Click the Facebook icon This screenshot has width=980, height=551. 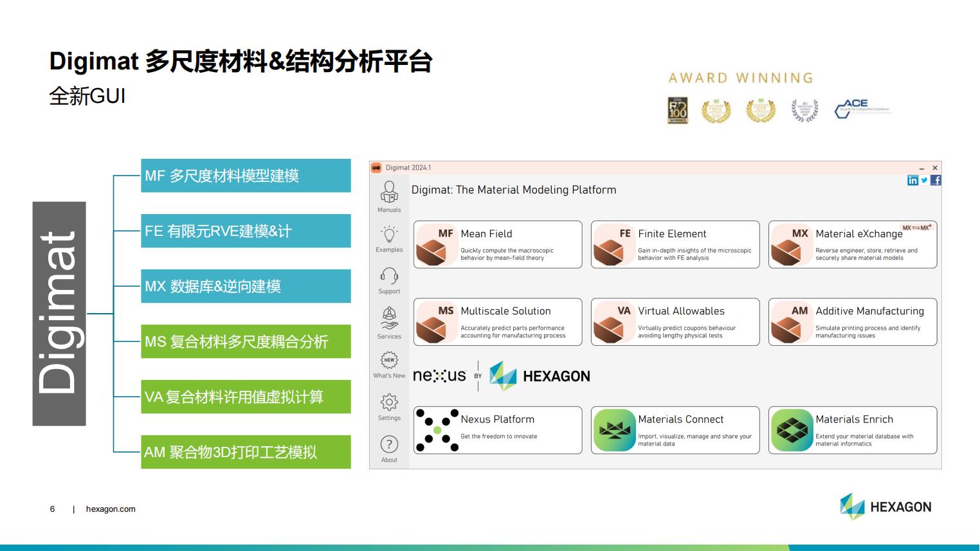[936, 180]
